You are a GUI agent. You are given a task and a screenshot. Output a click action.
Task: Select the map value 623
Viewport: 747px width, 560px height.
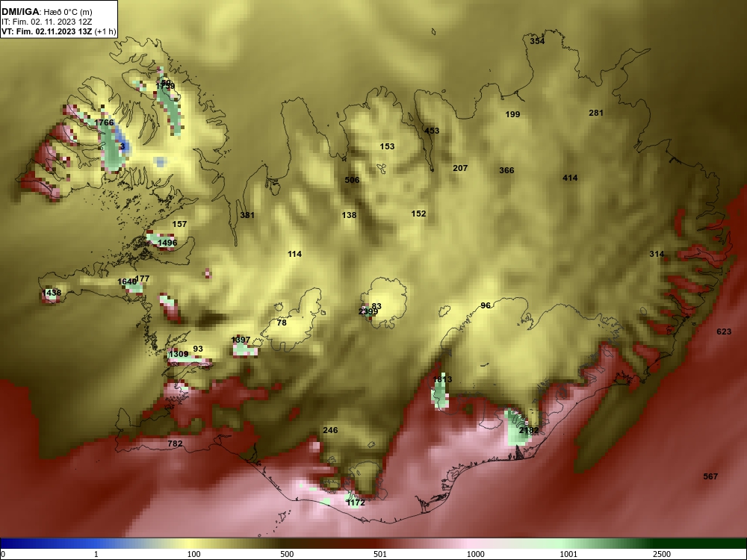[x=724, y=332]
